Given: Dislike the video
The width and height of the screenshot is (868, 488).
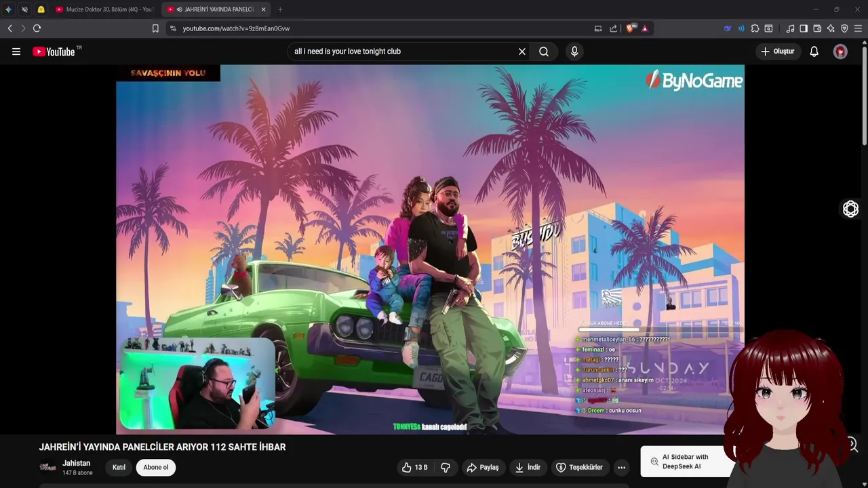Looking at the screenshot, I should coord(446,467).
